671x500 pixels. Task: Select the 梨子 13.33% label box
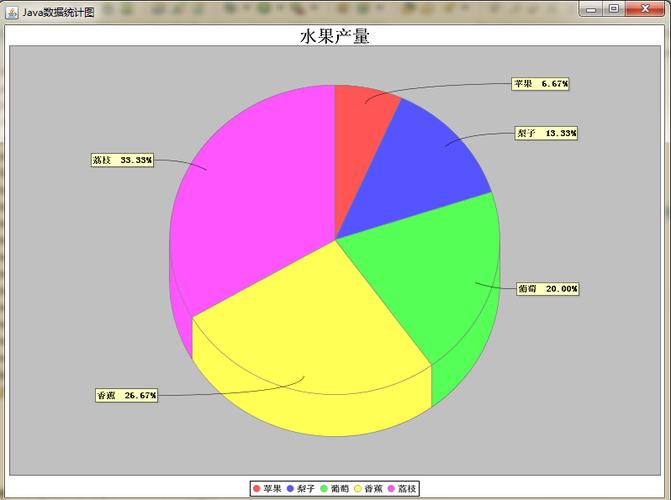click(x=546, y=133)
